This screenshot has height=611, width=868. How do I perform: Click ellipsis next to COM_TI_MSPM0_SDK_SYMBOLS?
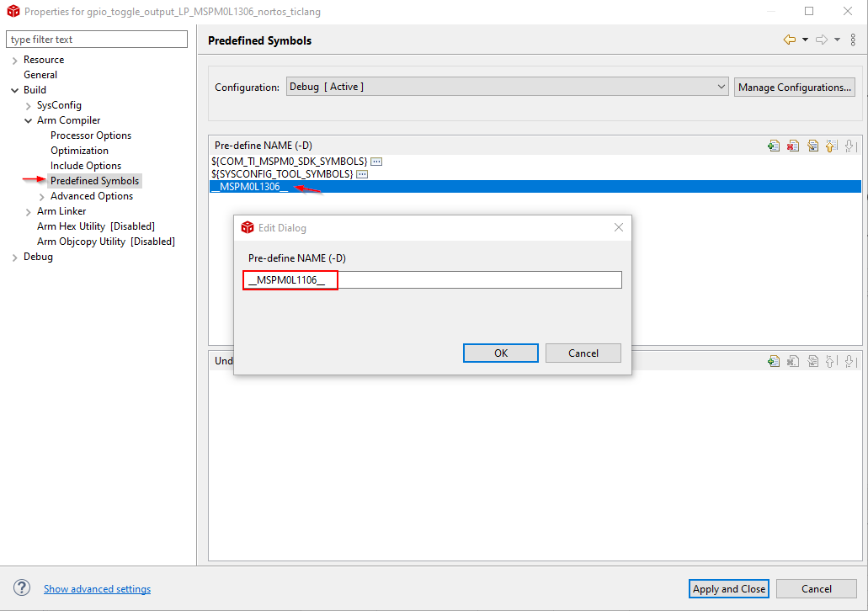coord(376,161)
